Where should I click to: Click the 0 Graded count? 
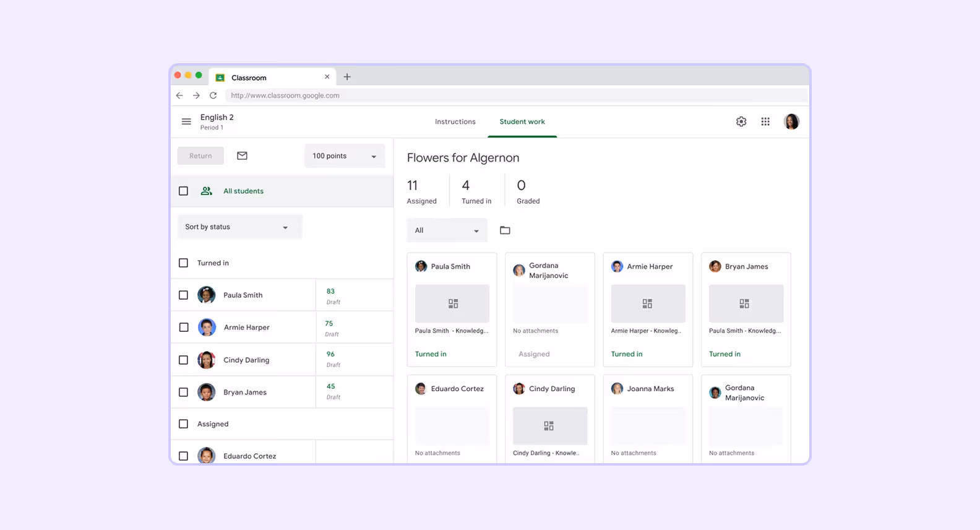[528, 192]
